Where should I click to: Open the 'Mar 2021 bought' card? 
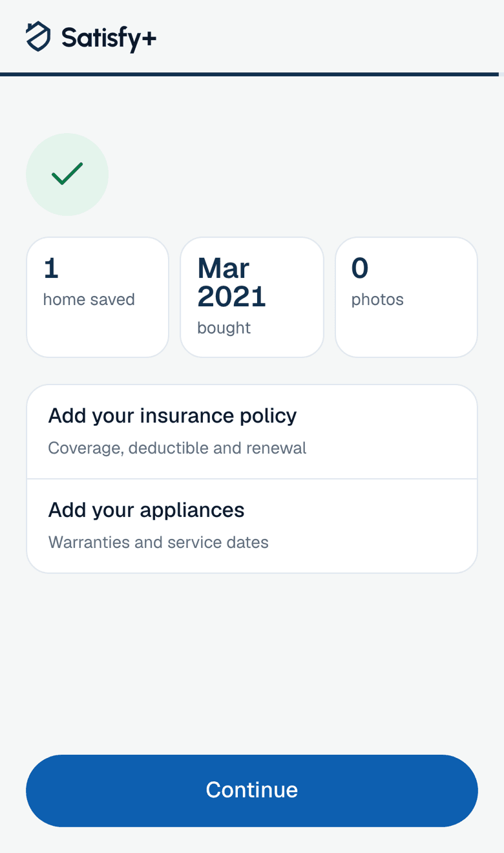click(x=252, y=297)
